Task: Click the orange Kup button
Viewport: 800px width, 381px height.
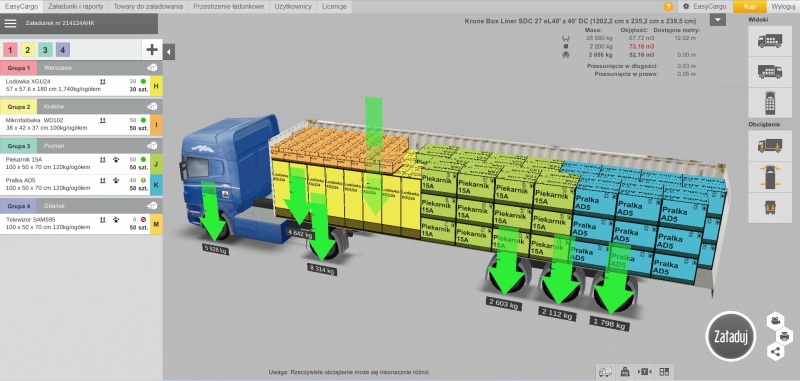Action: (749, 7)
